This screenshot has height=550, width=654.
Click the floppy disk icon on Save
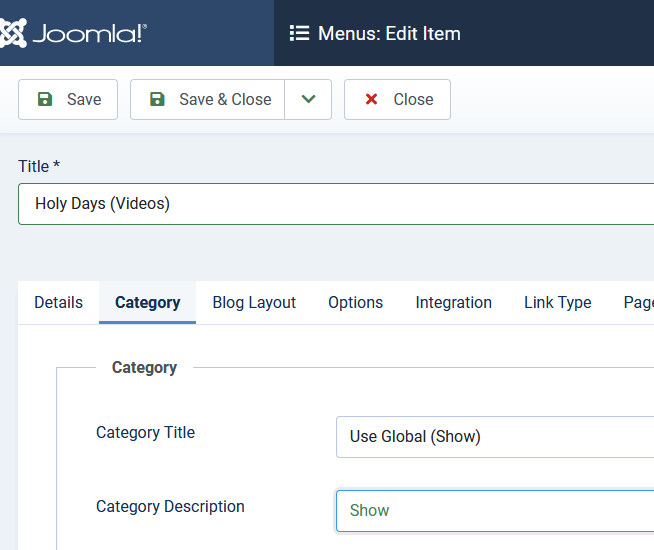click(x=45, y=99)
